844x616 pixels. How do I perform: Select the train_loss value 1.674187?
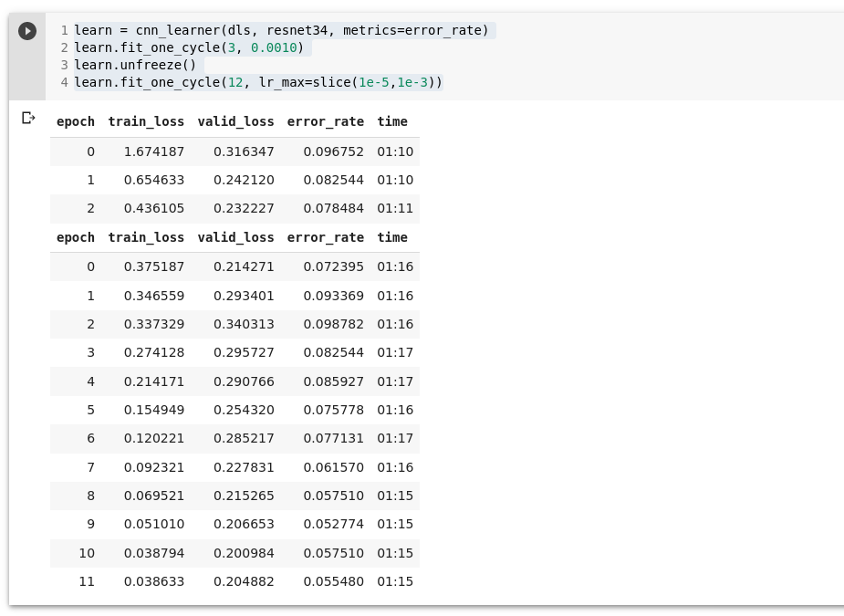(154, 151)
